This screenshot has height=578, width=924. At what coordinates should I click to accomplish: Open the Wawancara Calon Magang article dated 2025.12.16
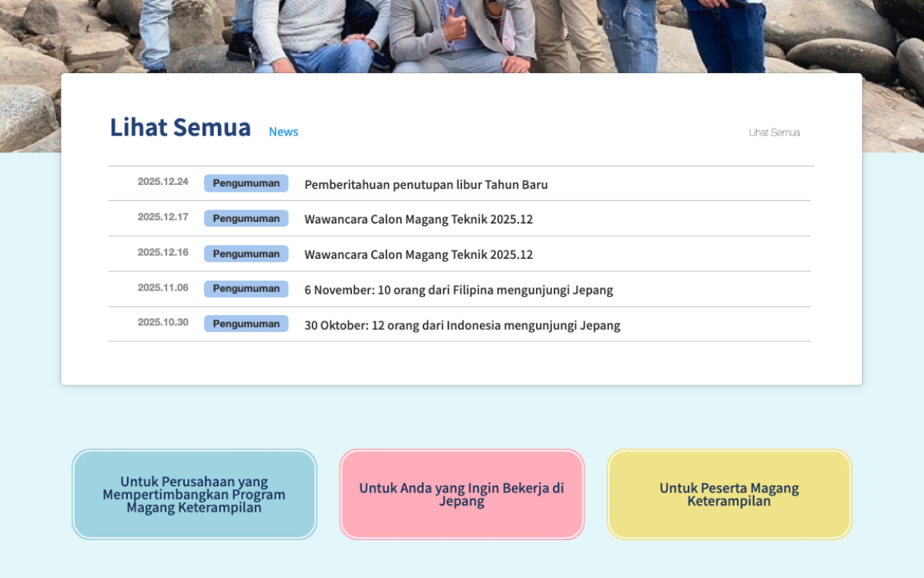418,254
